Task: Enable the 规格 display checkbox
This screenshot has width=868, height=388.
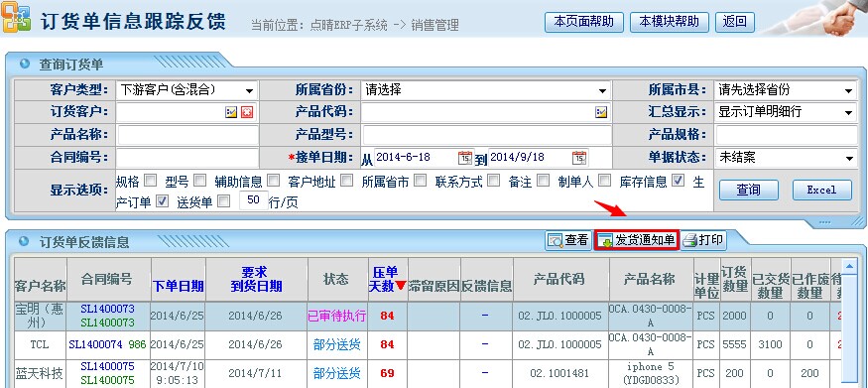Action: click(x=150, y=180)
